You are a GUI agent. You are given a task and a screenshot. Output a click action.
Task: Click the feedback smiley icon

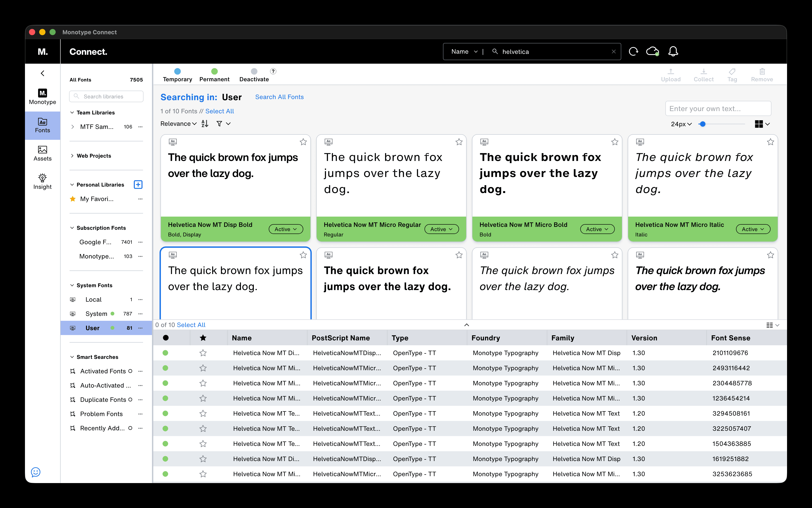click(36, 472)
